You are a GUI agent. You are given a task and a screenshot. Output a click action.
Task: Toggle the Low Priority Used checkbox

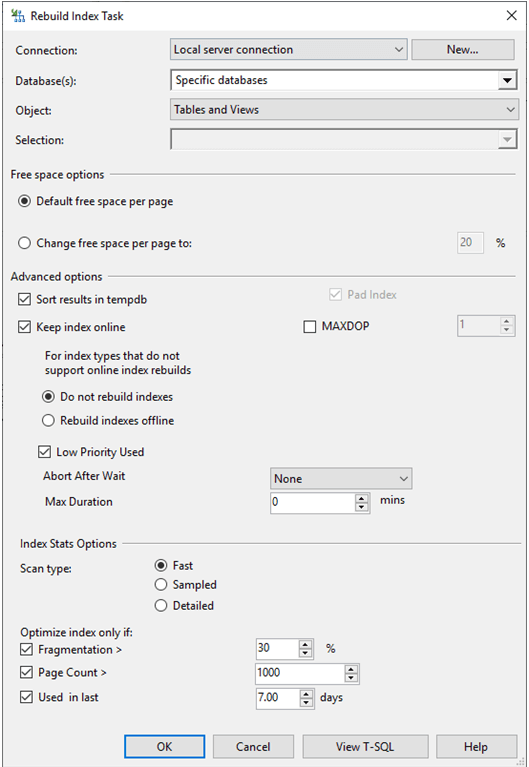(44, 451)
